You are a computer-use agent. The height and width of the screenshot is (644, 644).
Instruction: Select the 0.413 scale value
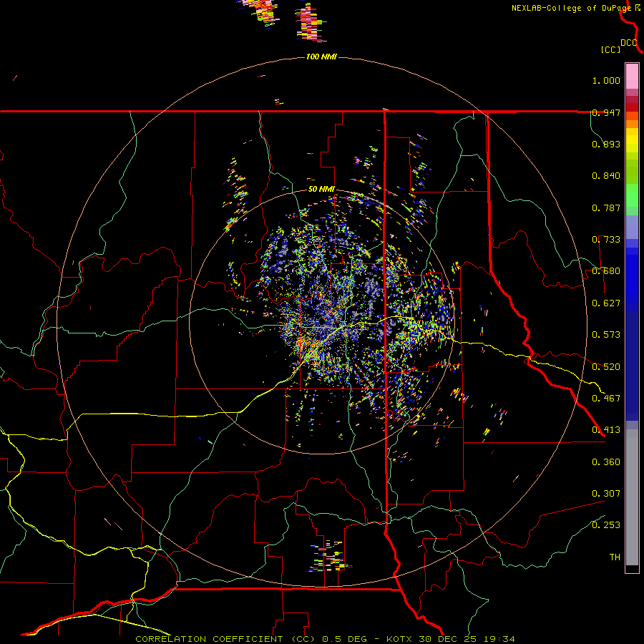coord(606,430)
